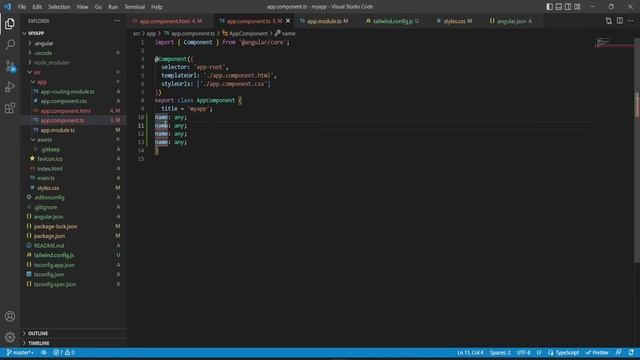Open the Selection menu
This screenshot has height=360, width=640.
pyautogui.click(x=59, y=7)
